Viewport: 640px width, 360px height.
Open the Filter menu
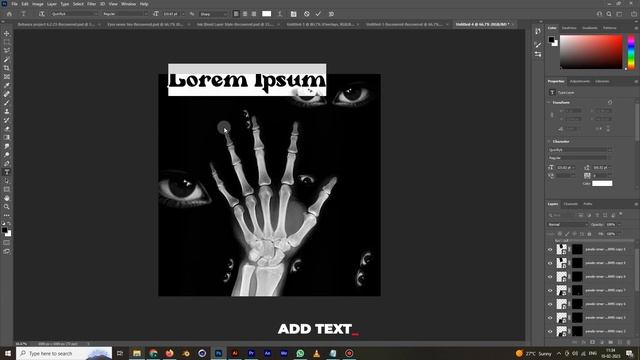click(91, 4)
